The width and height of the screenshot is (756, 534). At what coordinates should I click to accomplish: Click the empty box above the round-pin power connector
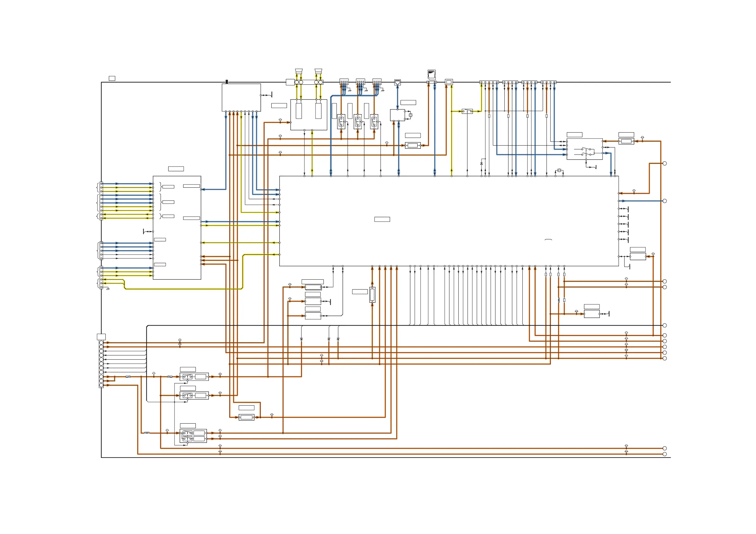[x=101, y=337]
